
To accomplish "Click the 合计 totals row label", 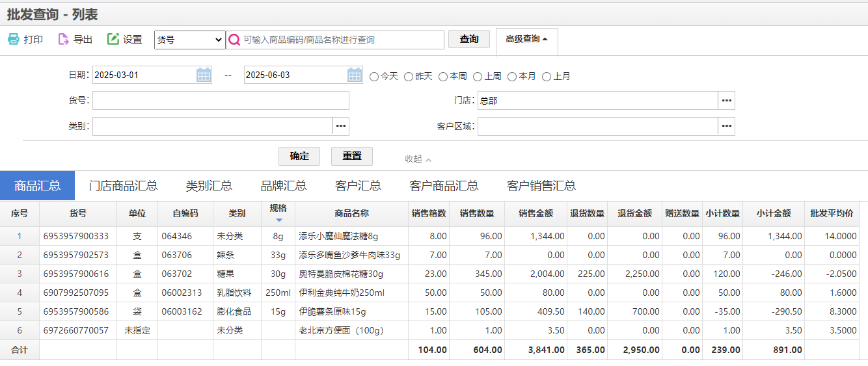I will [x=20, y=350].
